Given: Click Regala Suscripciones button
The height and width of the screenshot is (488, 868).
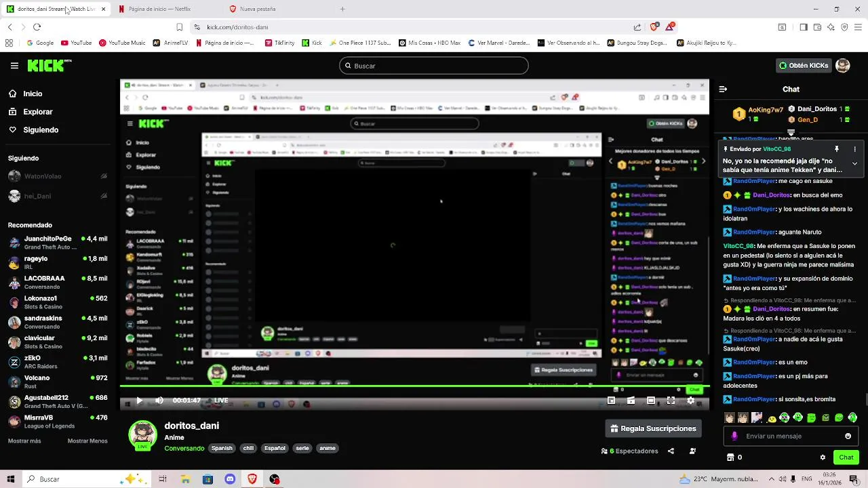Looking at the screenshot, I should 653,428.
